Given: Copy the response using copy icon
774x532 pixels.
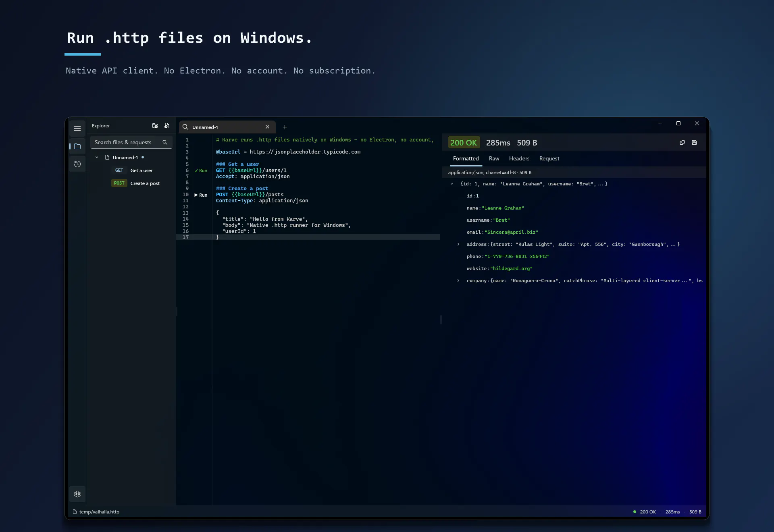Looking at the screenshot, I should [682, 143].
